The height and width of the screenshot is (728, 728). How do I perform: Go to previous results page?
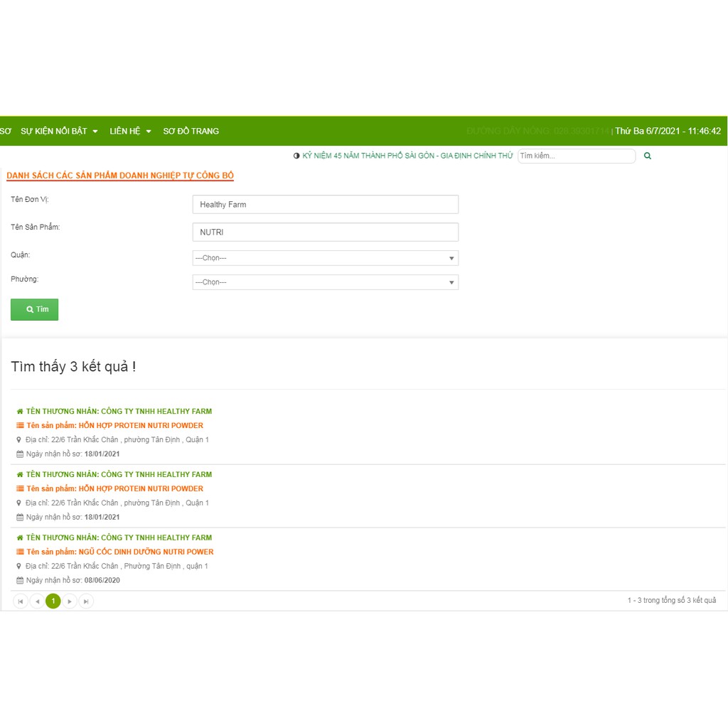(x=37, y=601)
